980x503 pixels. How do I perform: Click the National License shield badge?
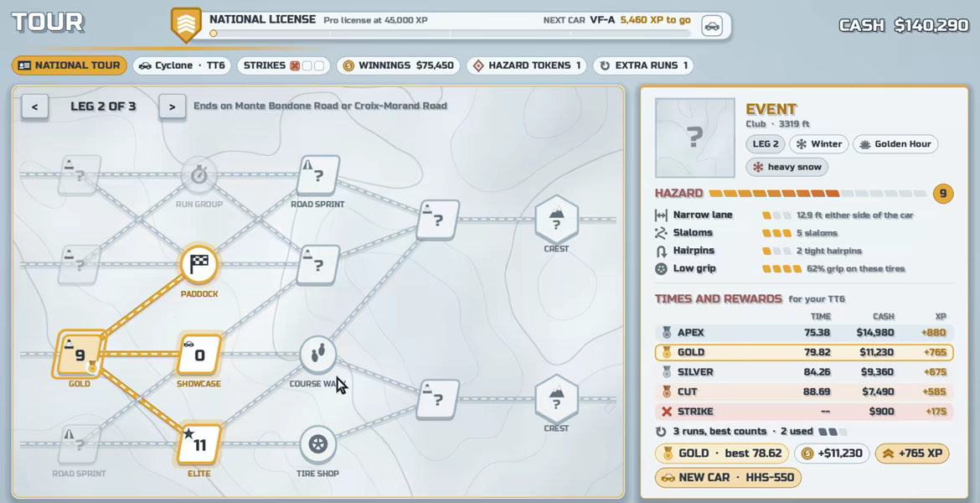pos(186,25)
